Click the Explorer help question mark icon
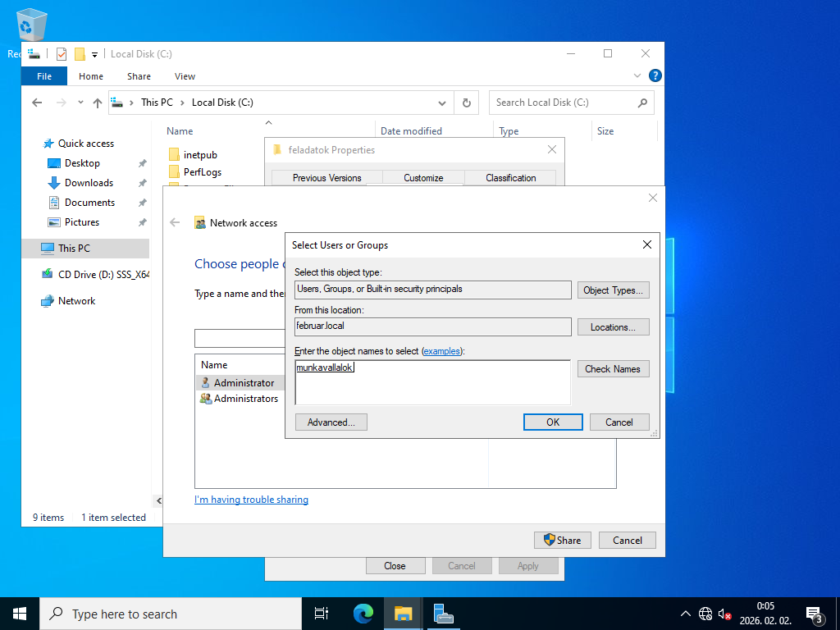This screenshot has width=840, height=630. pyautogui.click(x=655, y=75)
